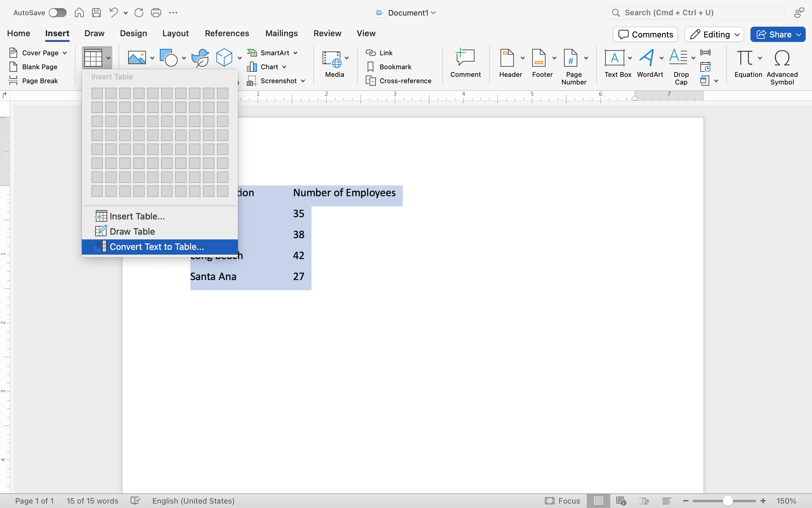812x508 pixels.
Task: Click the Cross-reference button
Action: coord(398,81)
